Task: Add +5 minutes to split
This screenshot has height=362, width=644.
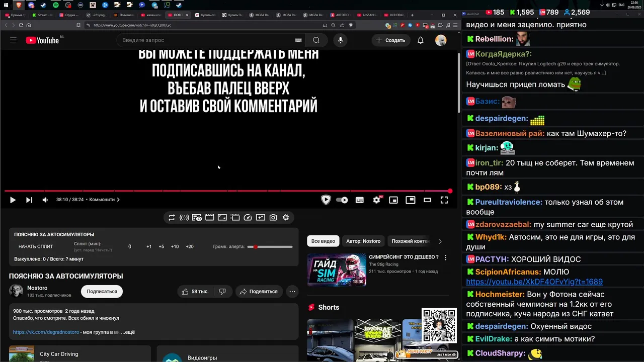Action: (162, 246)
